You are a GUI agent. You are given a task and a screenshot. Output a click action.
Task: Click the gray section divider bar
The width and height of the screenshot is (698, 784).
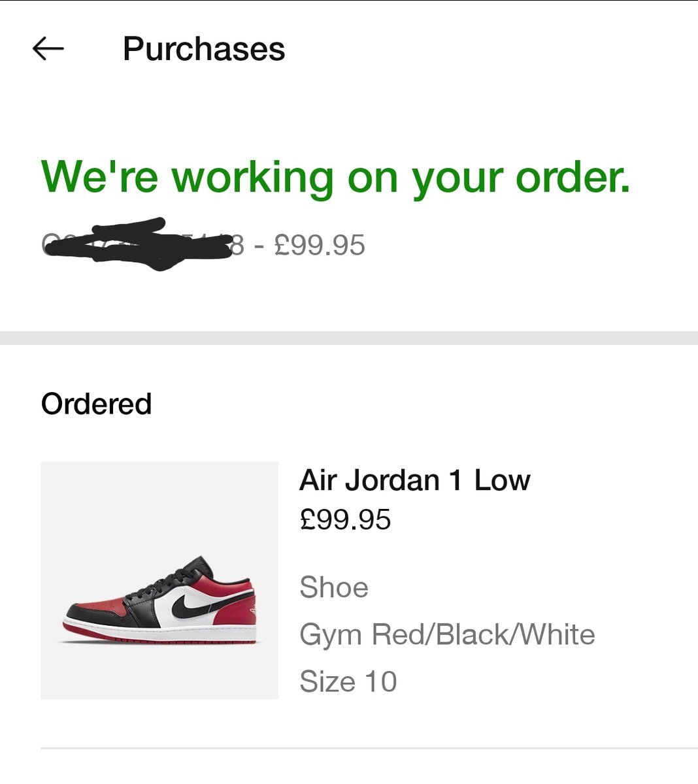tap(349, 338)
